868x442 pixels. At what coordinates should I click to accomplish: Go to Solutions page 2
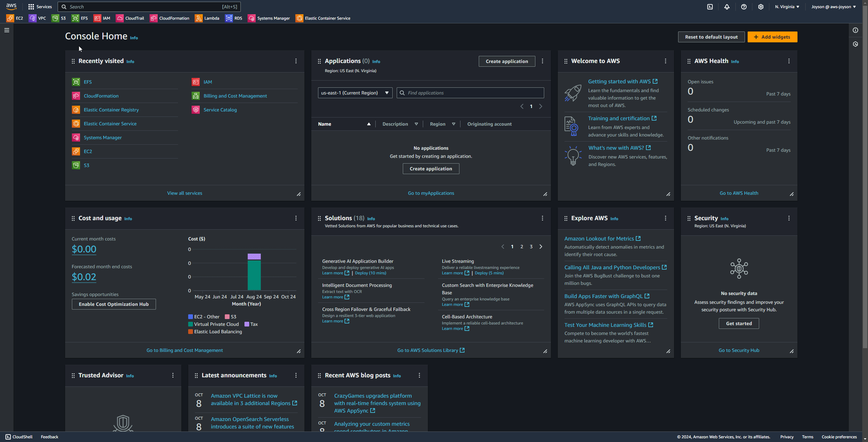[x=521, y=247]
